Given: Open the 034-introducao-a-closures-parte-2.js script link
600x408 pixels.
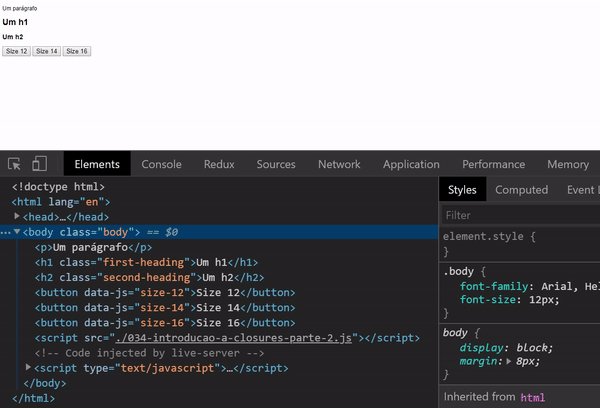Looking at the screenshot, I should point(234,338).
